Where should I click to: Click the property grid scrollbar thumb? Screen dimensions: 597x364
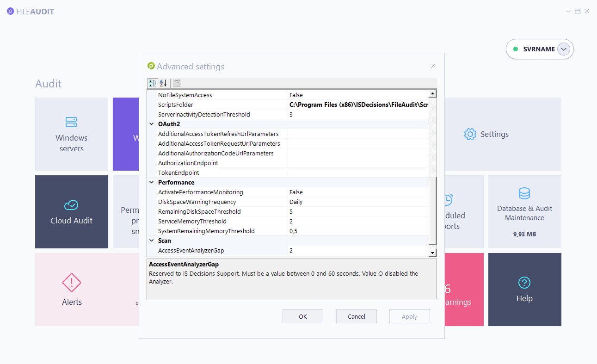[432, 210]
